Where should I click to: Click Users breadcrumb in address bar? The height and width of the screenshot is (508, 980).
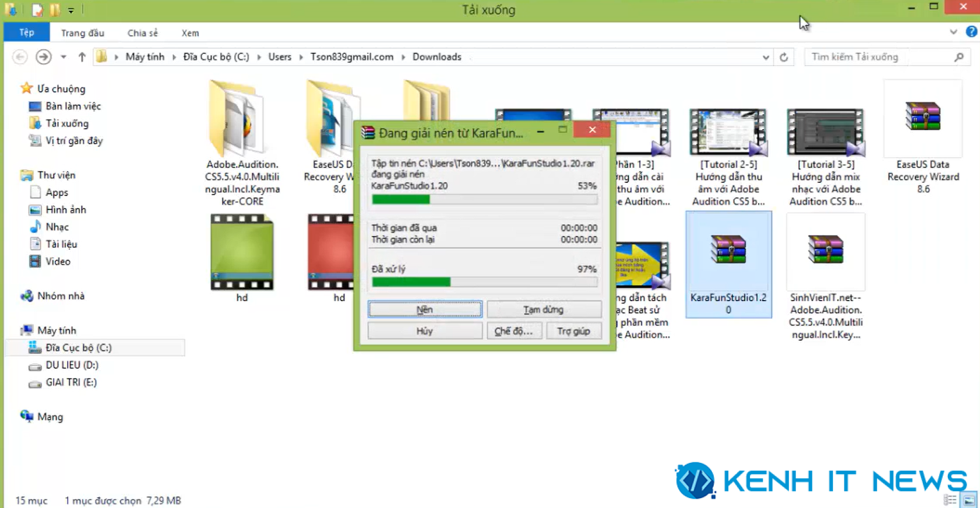tap(280, 57)
